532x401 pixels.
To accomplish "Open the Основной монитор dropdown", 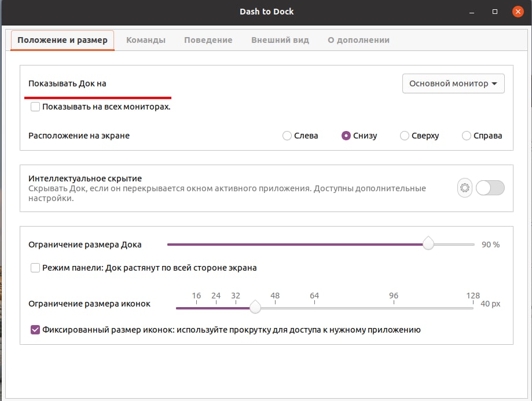I will pyautogui.click(x=453, y=83).
